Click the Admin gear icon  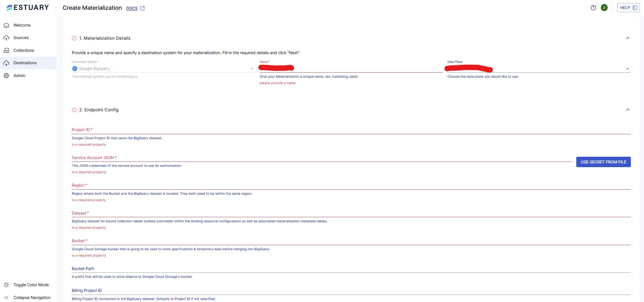[6, 76]
